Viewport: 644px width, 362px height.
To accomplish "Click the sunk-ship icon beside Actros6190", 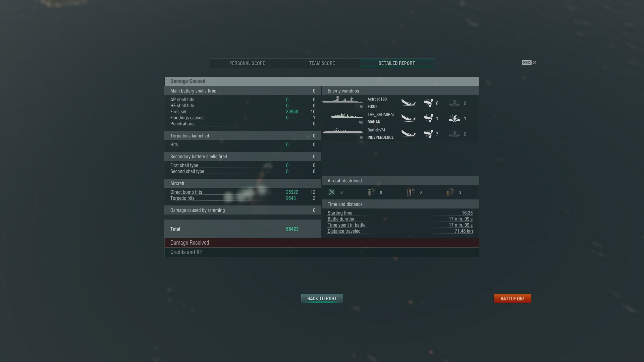I will pos(409,103).
